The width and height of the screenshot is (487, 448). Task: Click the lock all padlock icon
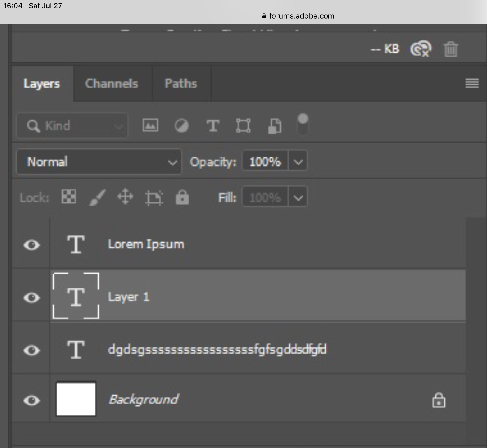(x=182, y=197)
